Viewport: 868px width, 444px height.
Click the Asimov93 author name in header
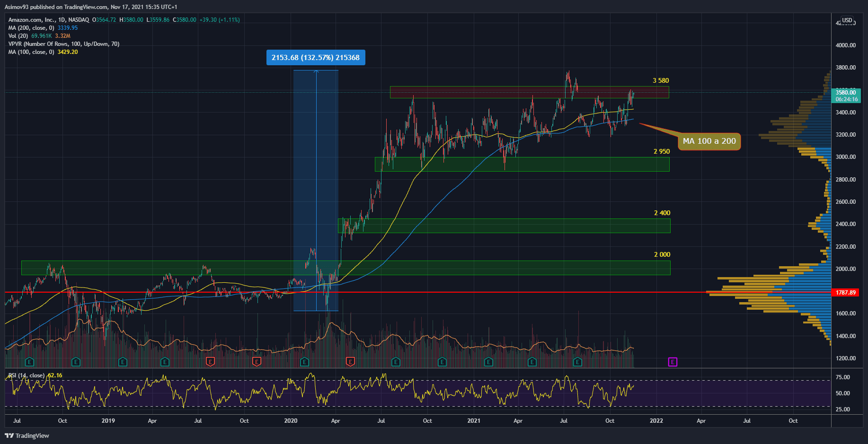tap(17, 7)
